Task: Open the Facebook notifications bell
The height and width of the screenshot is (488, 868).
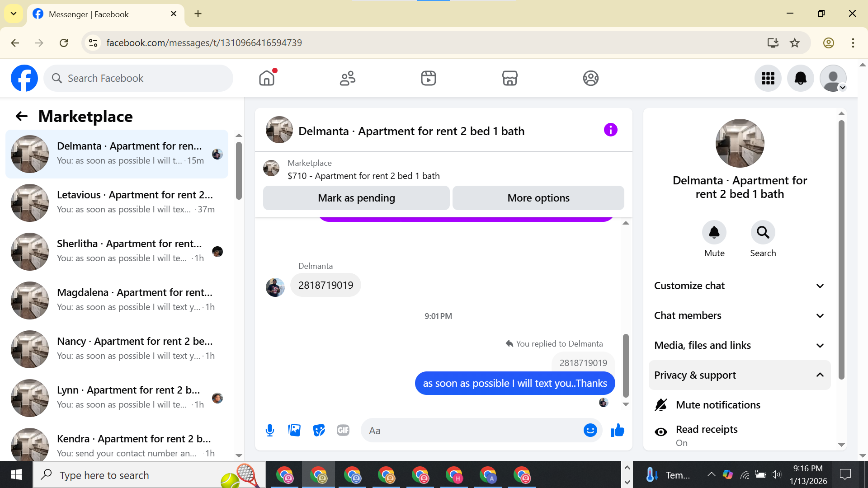Action: point(800,78)
